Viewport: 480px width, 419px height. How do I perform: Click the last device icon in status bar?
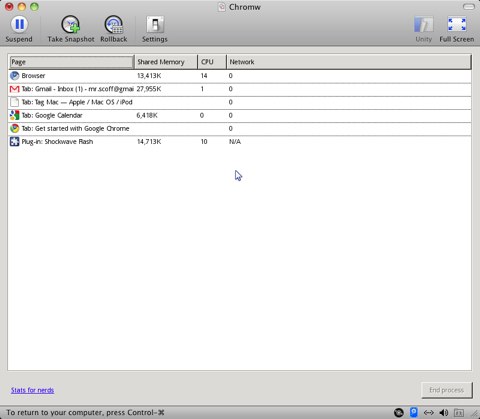pos(459,413)
